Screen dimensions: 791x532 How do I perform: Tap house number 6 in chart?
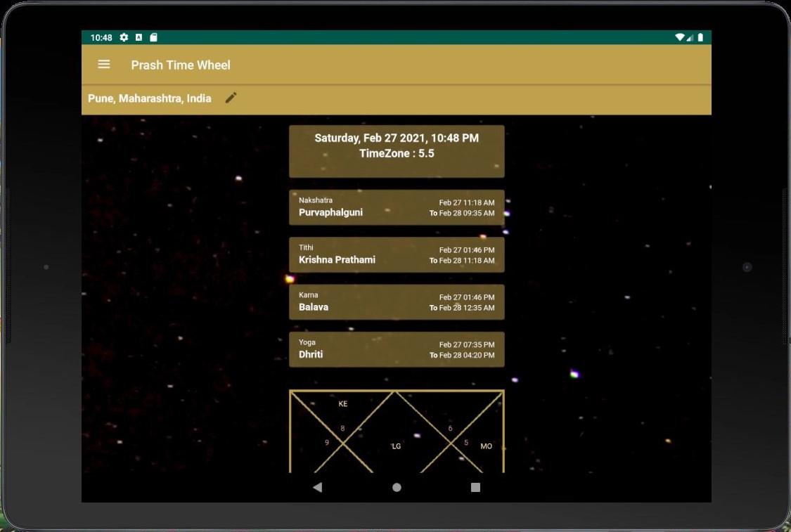pyautogui.click(x=451, y=429)
